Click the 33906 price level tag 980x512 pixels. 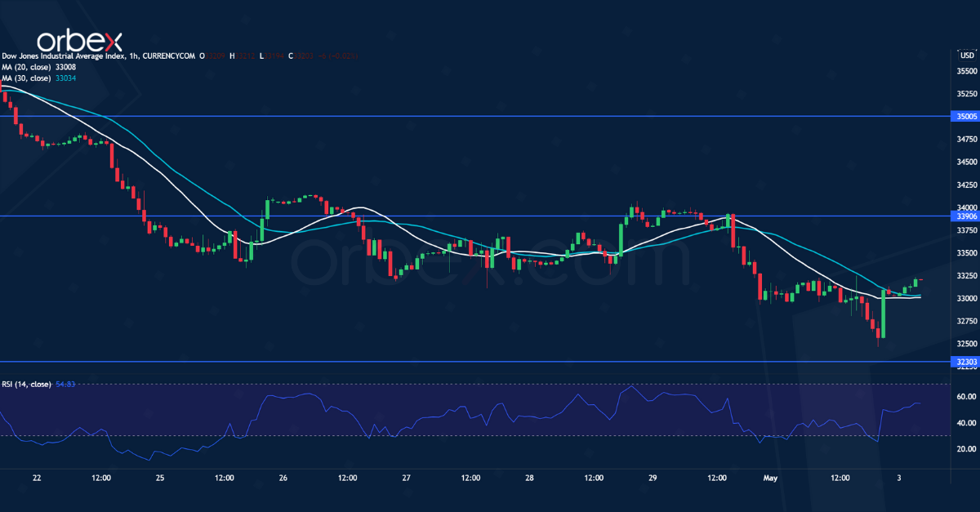click(966, 216)
